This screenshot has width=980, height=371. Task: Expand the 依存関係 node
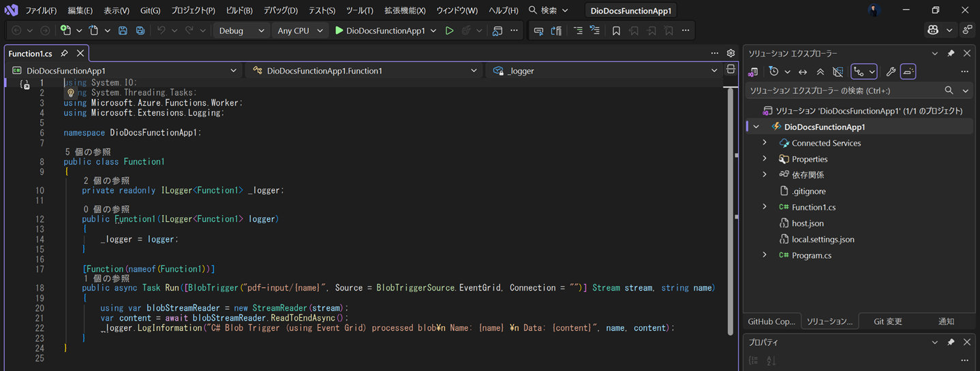765,175
